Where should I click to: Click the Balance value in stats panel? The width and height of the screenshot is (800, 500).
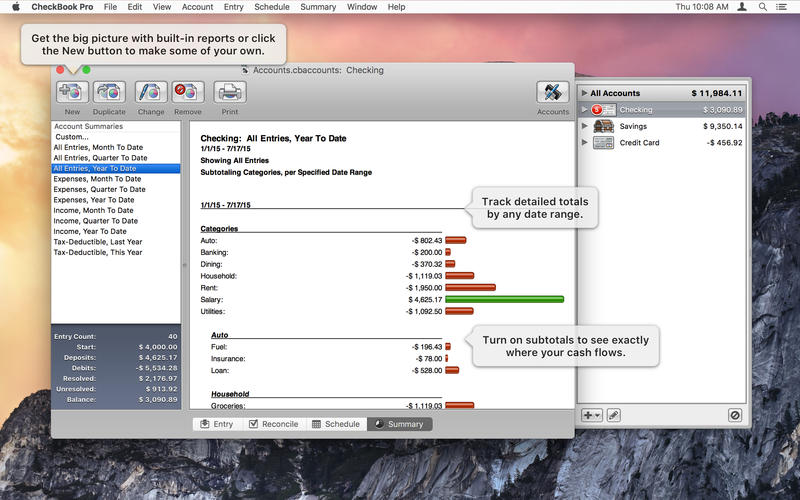(x=158, y=399)
